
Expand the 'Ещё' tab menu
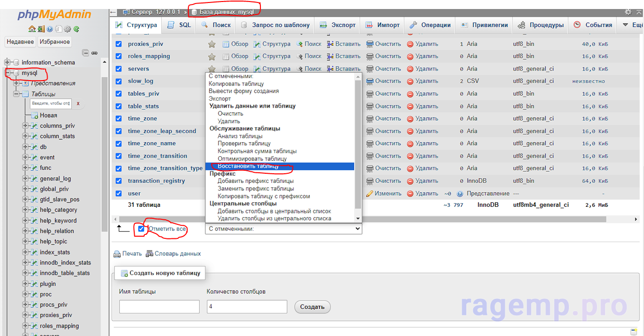click(x=631, y=25)
